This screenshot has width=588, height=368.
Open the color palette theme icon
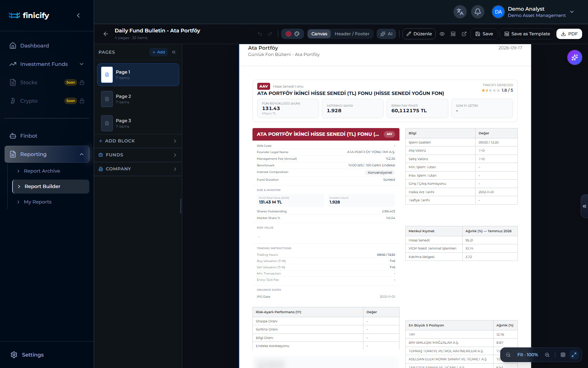[297, 34]
